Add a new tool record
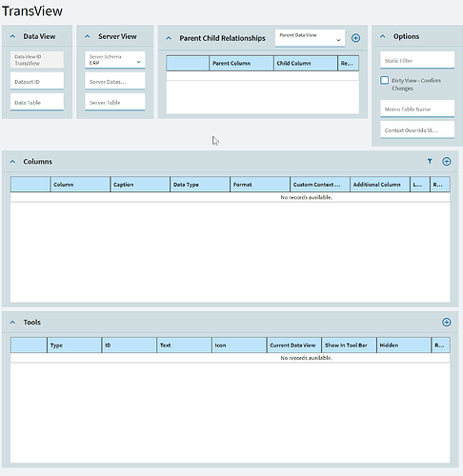Image resolution: width=463 pixels, height=476 pixels. pyautogui.click(x=447, y=323)
